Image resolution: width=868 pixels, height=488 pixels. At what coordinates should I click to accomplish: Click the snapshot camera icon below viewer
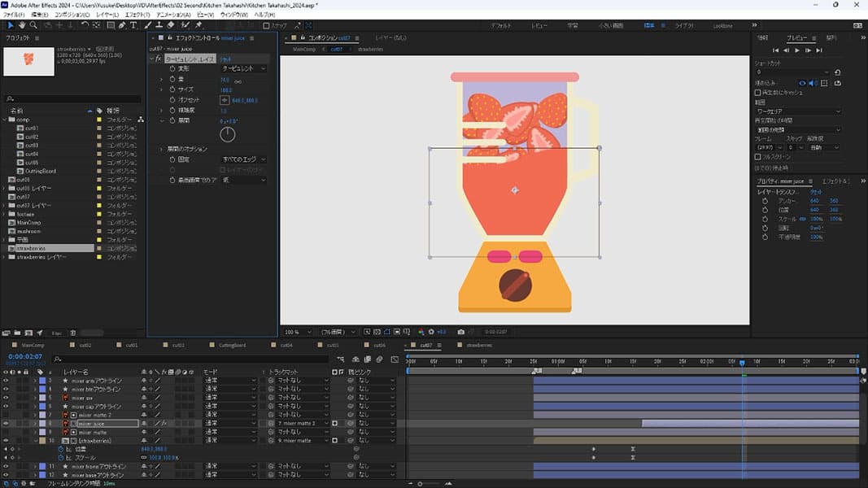(x=461, y=332)
